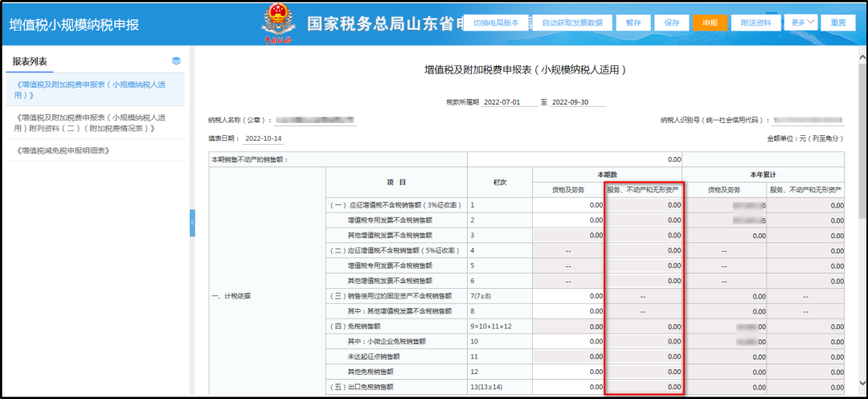Open 增值税减免税申报明细表 in list

pyautogui.click(x=96, y=150)
